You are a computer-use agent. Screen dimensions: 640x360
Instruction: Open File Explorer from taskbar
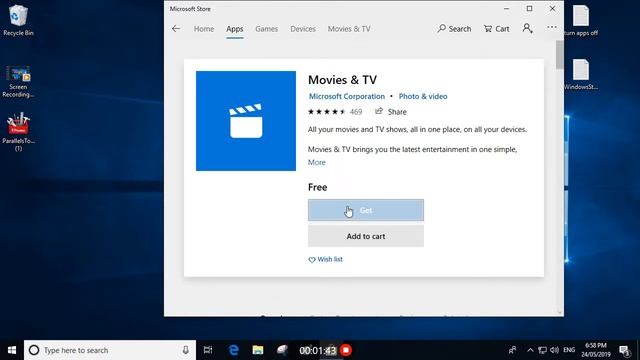(x=258, y=350)
